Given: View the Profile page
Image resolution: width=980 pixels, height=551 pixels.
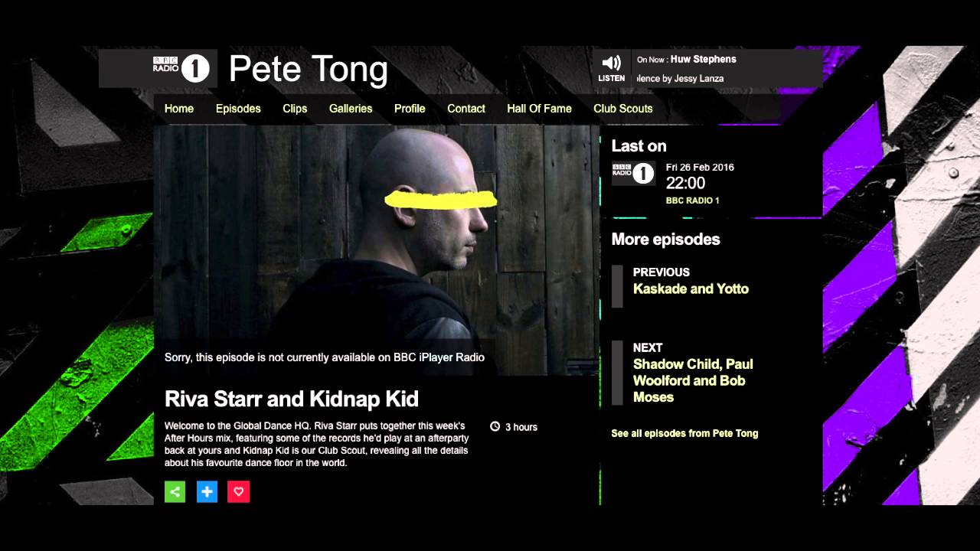Looking at the screenshot, I should (x=410, y=109).
